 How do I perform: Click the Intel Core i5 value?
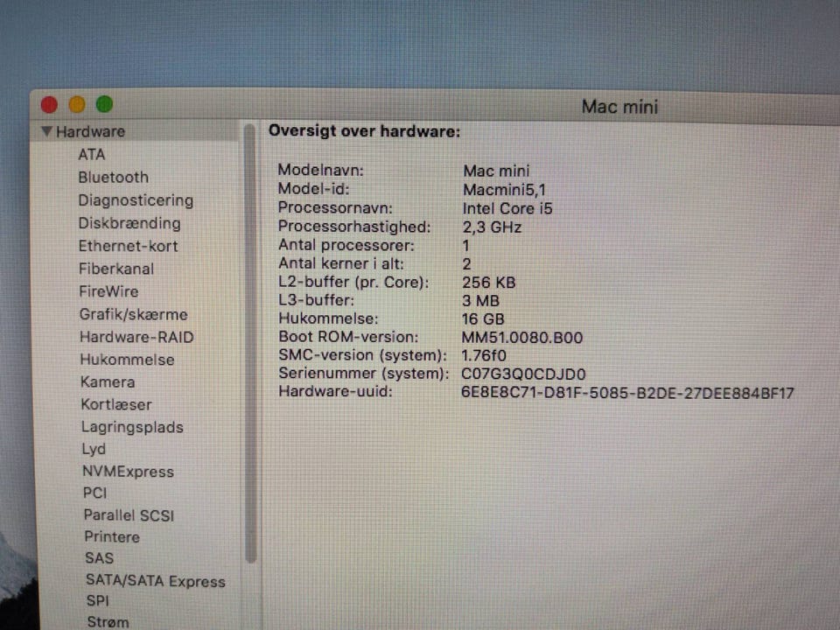(x=507, y=208)
